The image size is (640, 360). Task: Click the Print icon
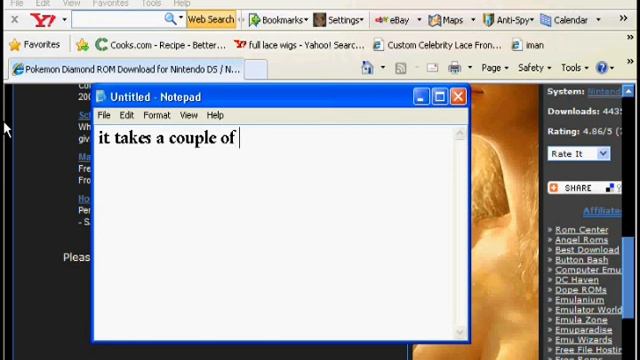(454, 68)
